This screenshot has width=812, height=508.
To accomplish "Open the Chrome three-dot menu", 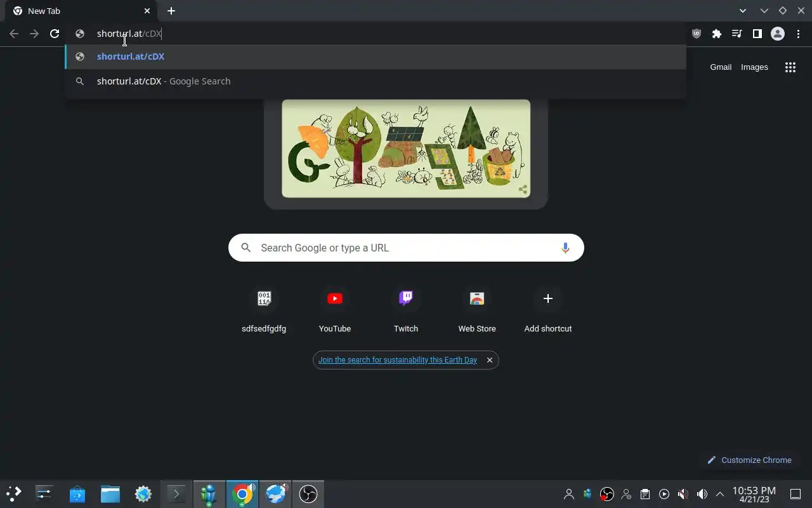I will [x=798, y=34].
